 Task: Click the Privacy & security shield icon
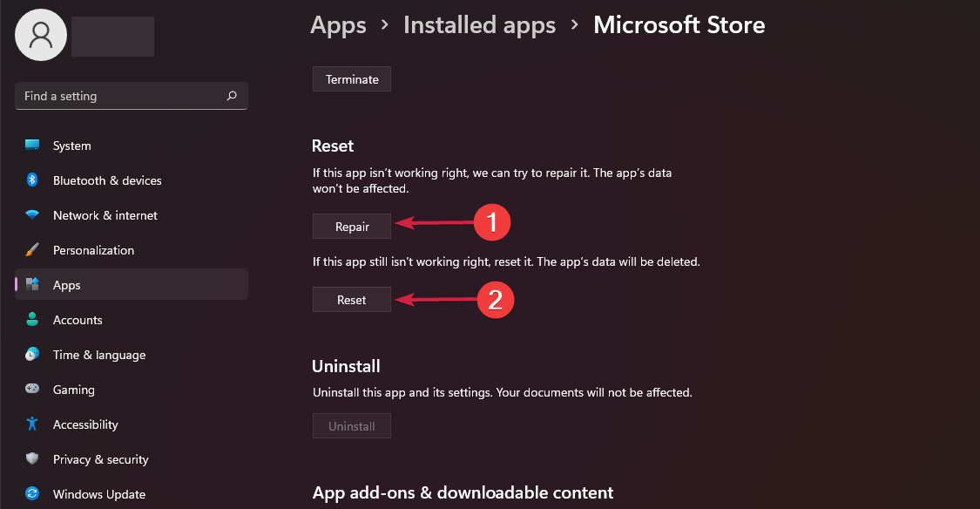32,459
